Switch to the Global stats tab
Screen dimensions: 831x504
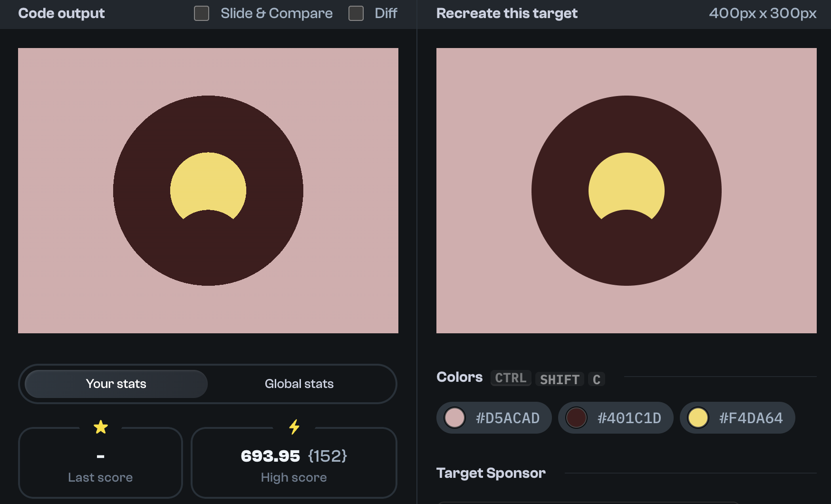pos(299,384)
